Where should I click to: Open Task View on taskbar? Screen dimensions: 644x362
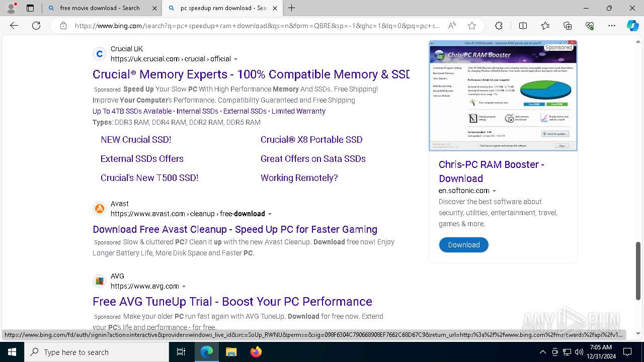[181, 352]
